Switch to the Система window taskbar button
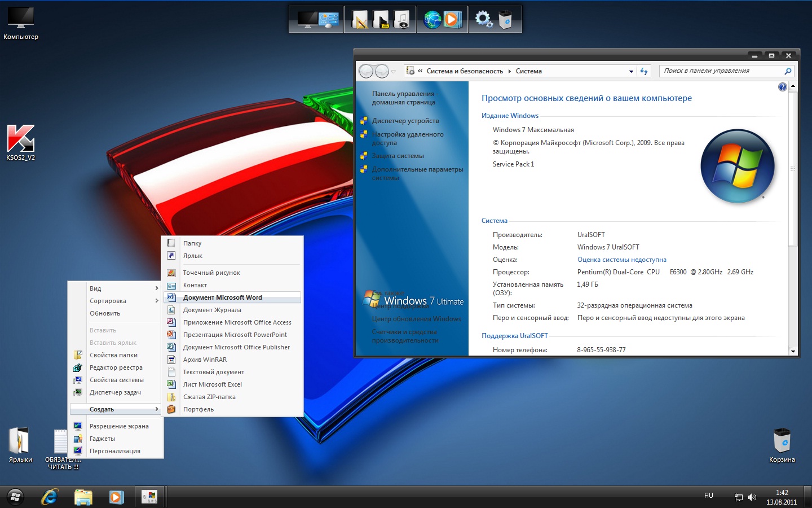Screen dimensions: 812x508 150,497
